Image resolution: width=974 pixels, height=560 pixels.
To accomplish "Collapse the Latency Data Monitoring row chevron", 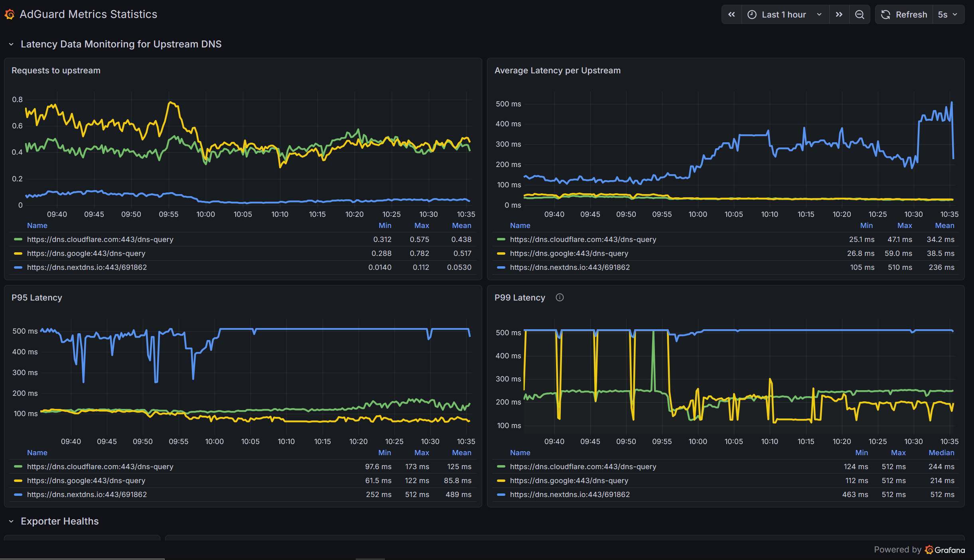I will pos(11,44).
